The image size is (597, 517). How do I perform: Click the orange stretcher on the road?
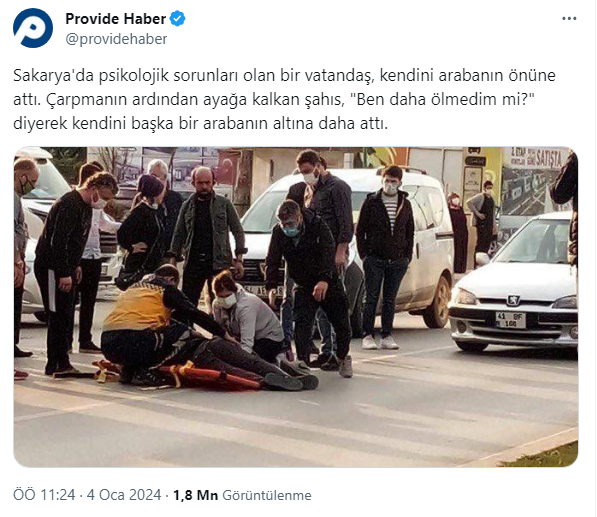[183, 375]
